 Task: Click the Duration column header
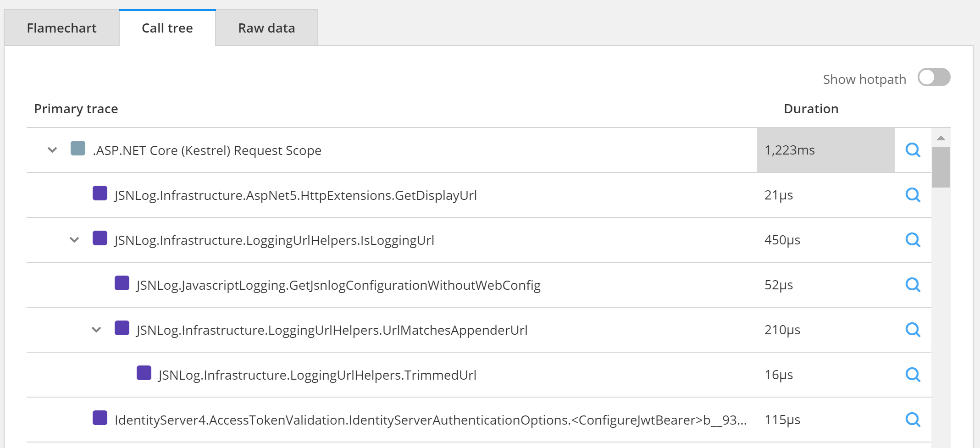[x=811, y=109]
